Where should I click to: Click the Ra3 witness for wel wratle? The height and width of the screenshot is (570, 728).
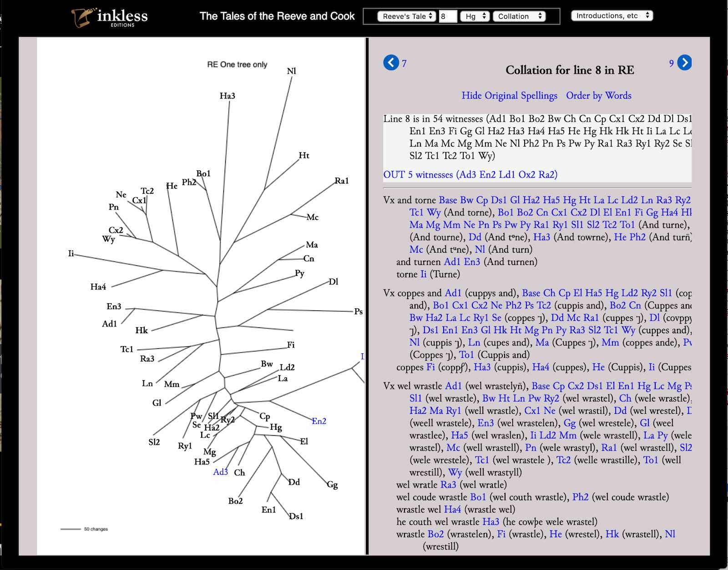click(448, 485)
